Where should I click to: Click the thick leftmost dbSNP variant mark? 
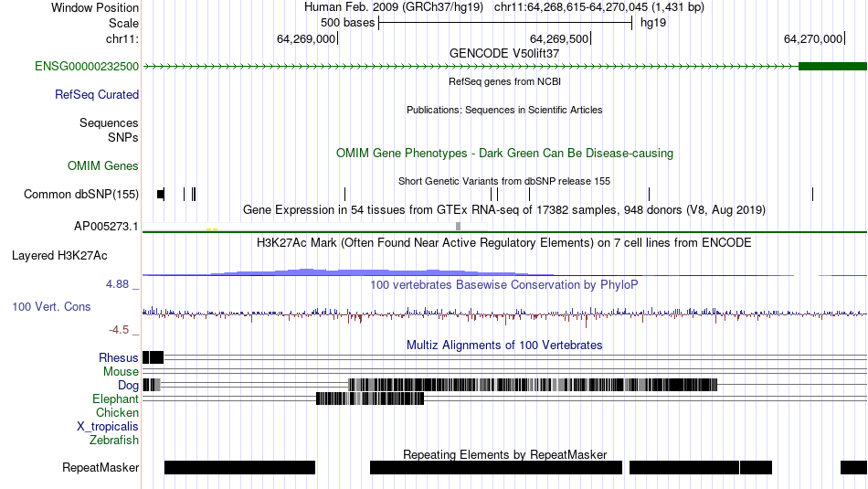[161, 194]
